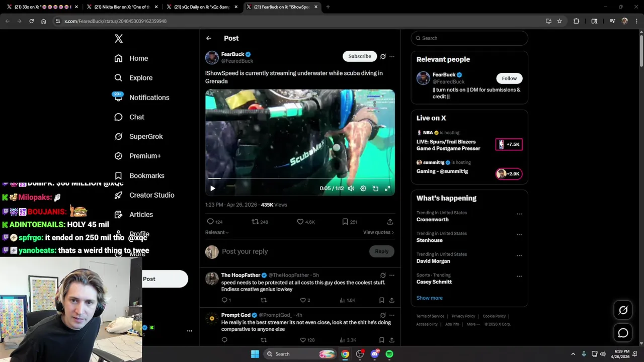
Task: Seek on the video progress bar
Action: click(x=300, y=178)
